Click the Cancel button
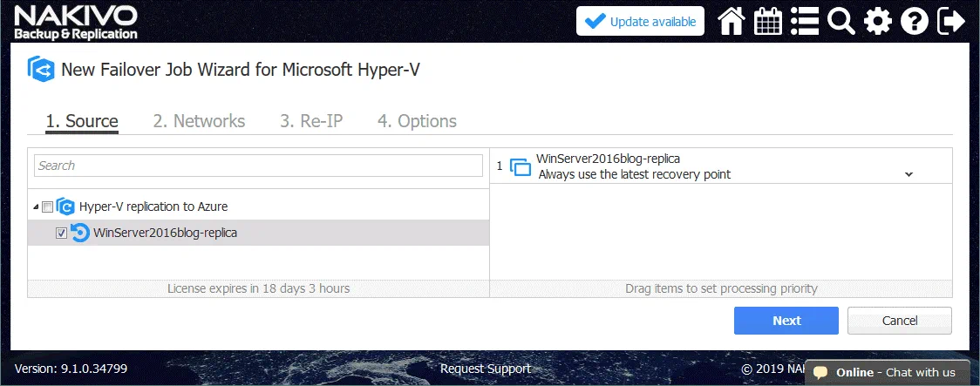980x386 pixels. coord(899,321)
